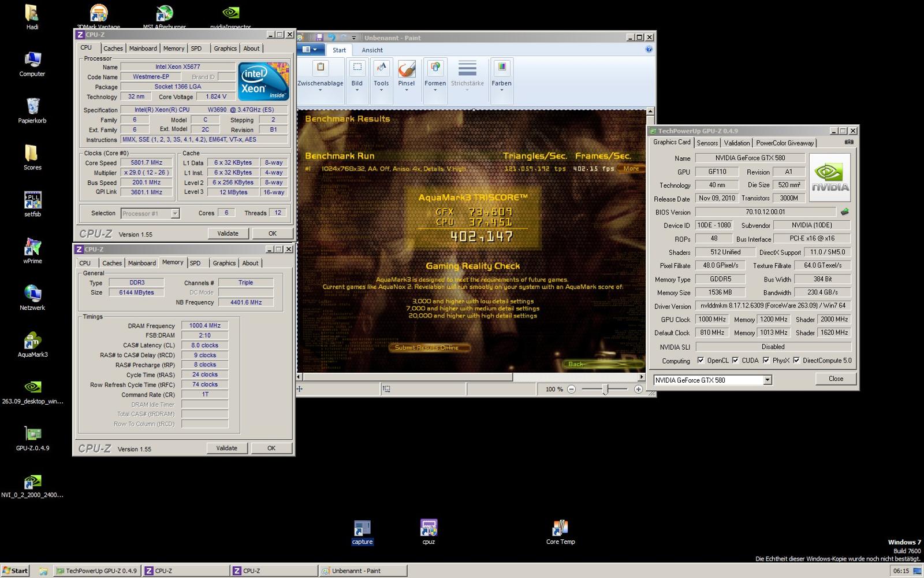The width and height of the screenshot is (924, 578).
Task: Click the clipboard paste icon in Paint
Action: pos(321,68)
